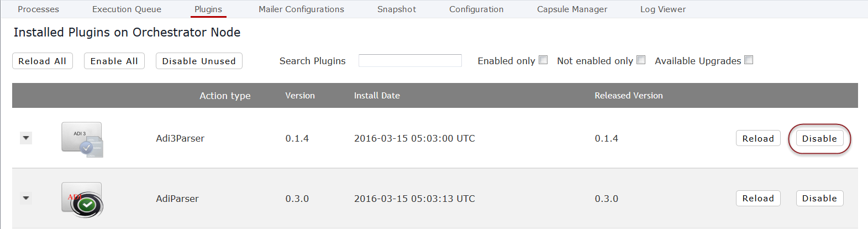
Task: Click the Reload All button
Action: click(42, 61)
